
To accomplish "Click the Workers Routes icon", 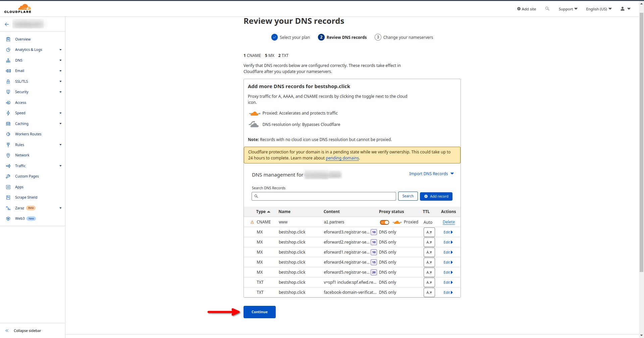I will 8,134.
